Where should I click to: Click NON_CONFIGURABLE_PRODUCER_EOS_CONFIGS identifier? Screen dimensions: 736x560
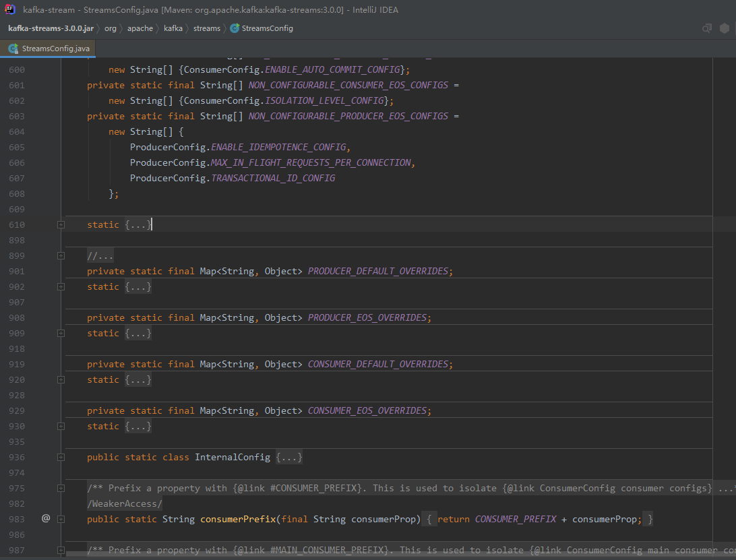pos(348,117)
